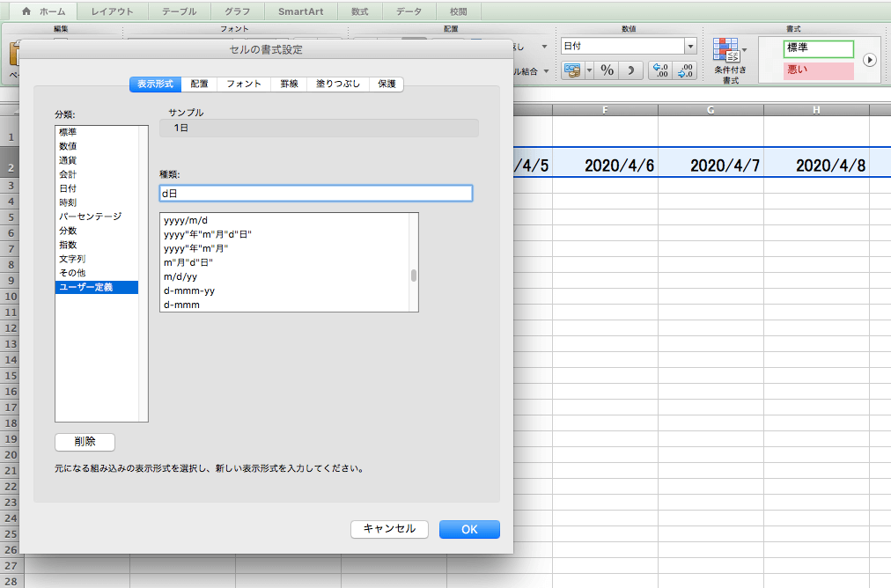Apply the 標準 cell style

coord(819,49)
